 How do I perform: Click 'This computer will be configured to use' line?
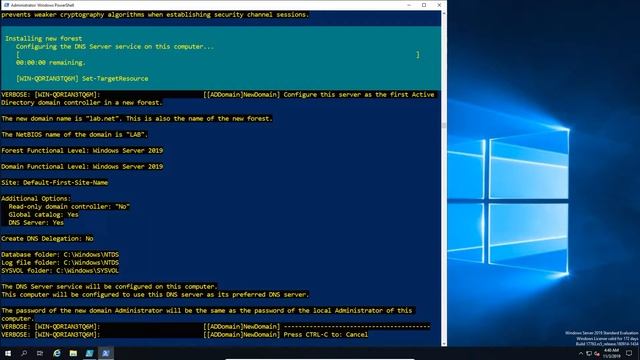pyautogui.click(x=155, y=294)
